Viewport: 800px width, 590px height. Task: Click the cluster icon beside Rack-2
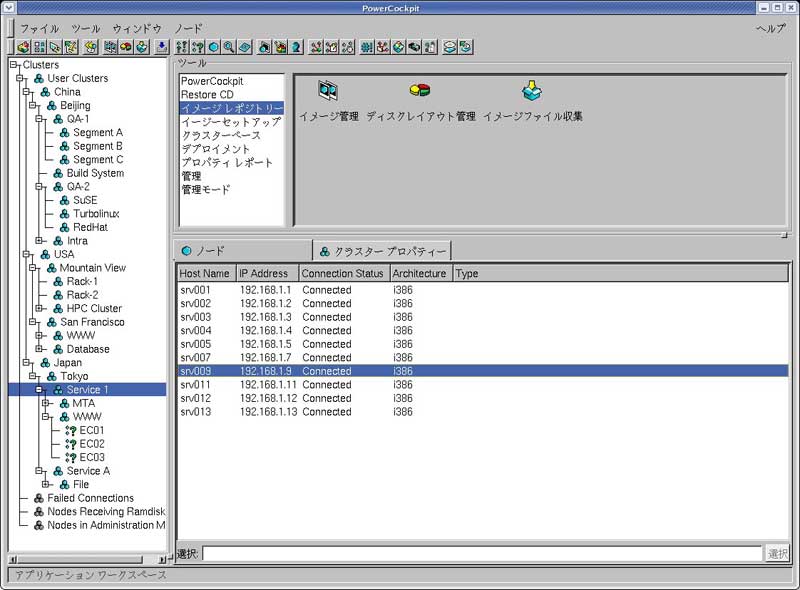point(58,295)
